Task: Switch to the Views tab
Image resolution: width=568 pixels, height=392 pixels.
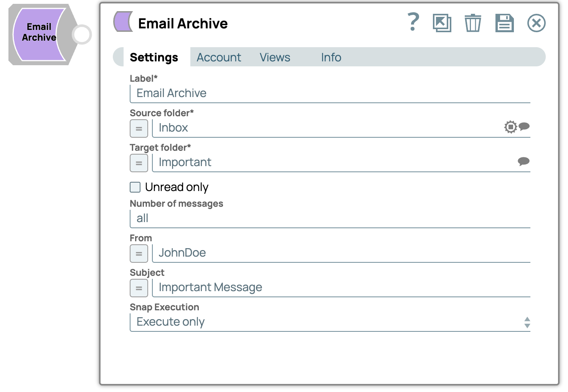Action: pos(275,57)
